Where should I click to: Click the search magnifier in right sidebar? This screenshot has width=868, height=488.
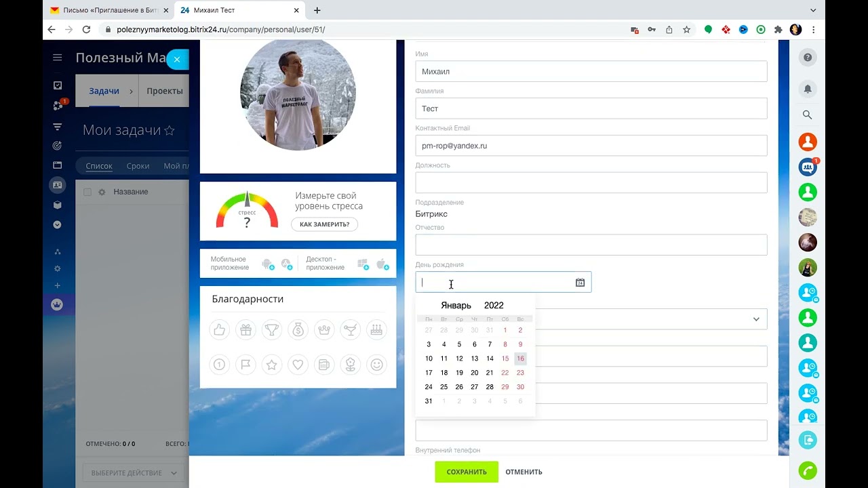[x=807, y=115]
